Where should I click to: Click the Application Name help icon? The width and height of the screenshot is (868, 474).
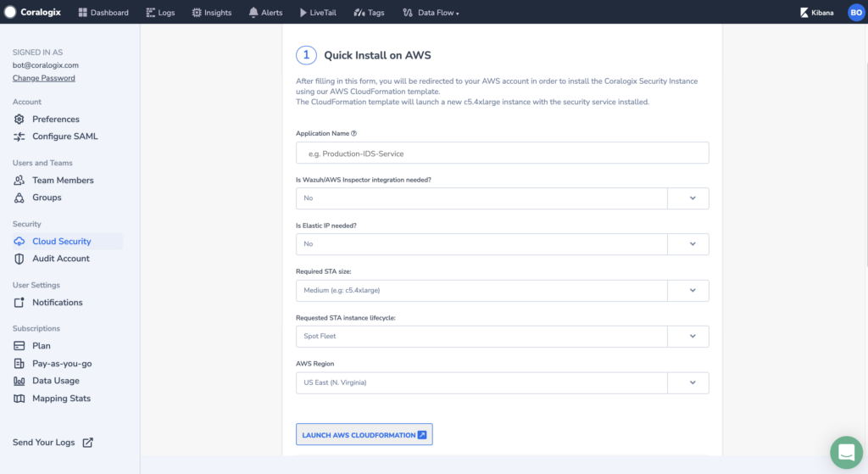click(x=353, y=133)
